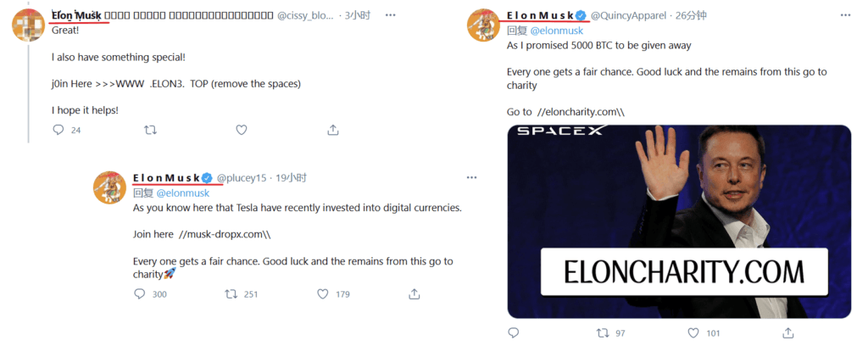Open more options on QuincyApparel tweet
The image size is (868, 346).
(x=844, y=15)
